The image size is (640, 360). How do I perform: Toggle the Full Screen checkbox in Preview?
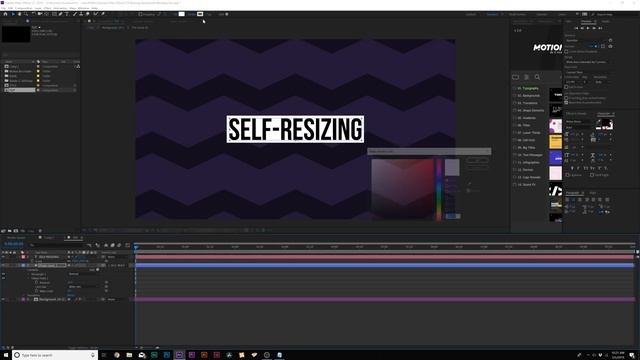(566, 87)
